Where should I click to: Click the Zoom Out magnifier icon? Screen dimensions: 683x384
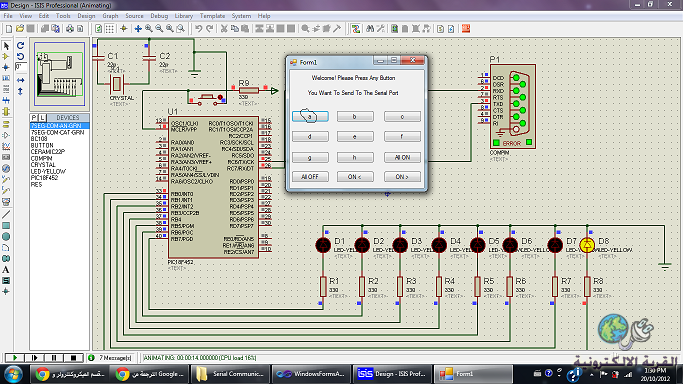159,29
